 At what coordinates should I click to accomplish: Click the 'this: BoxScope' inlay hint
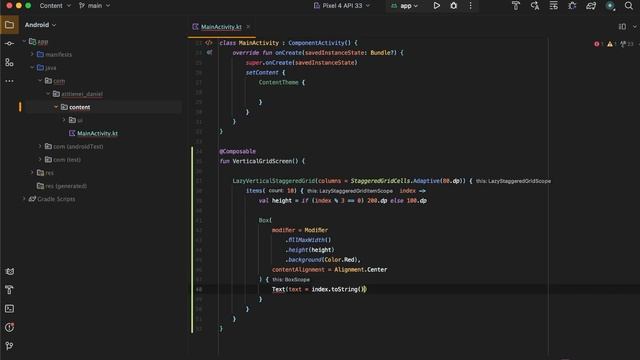291,280
